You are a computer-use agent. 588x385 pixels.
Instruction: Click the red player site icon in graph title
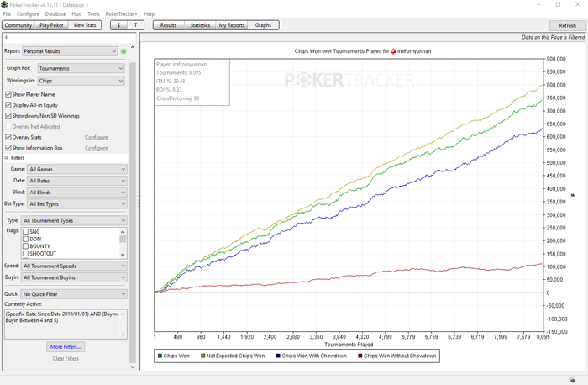393,51
